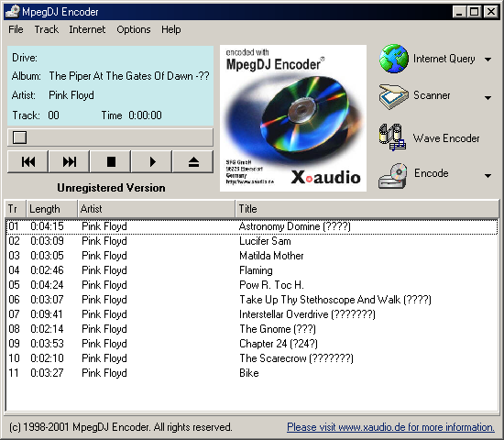Open the Track menu

47,29
